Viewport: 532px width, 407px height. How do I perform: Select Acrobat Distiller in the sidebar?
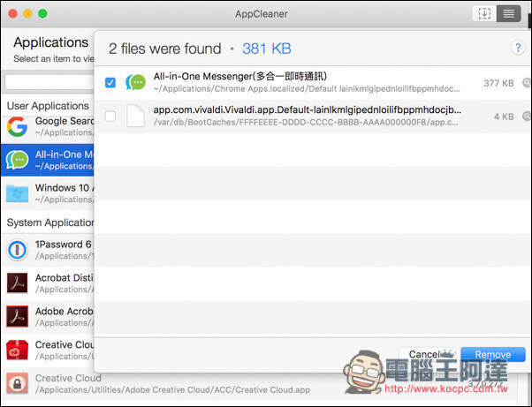point(48,283)
